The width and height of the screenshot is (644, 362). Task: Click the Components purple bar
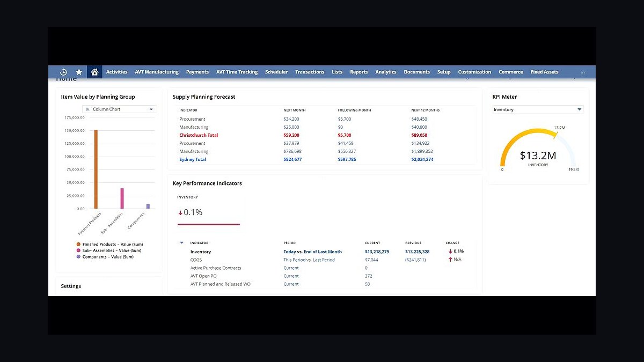(148, 206)
